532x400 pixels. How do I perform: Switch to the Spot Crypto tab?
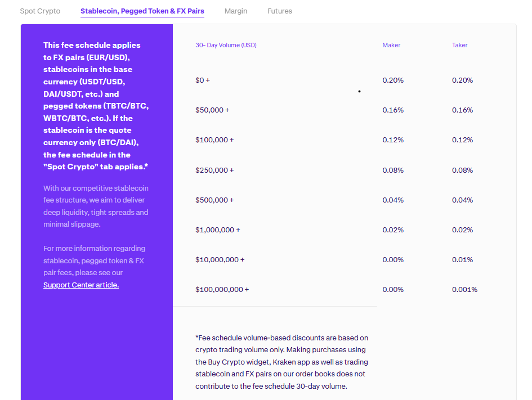coord(39,11)
